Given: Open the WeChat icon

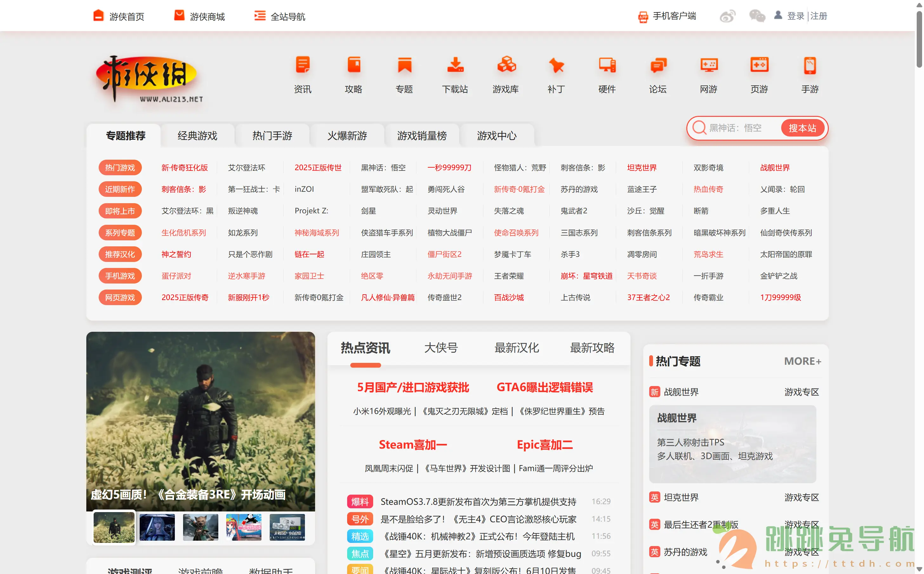Looking at the screenshot, I should pos(757,16).
